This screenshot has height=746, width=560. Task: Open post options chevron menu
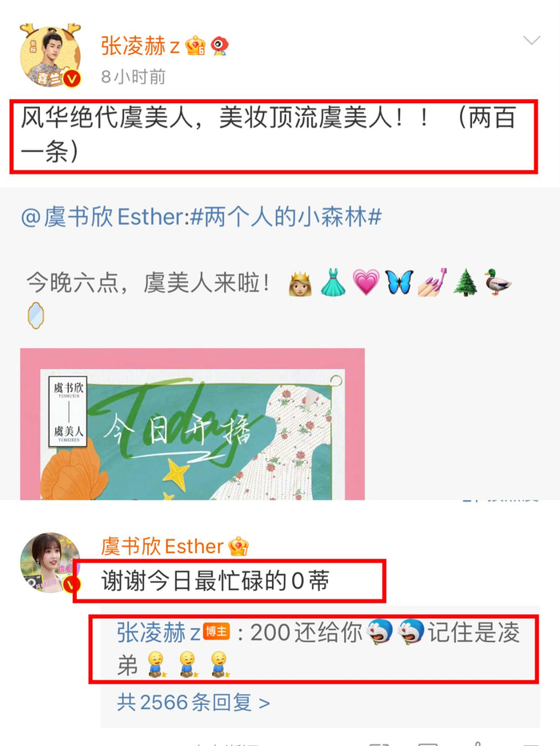click(x=531, y=41)
